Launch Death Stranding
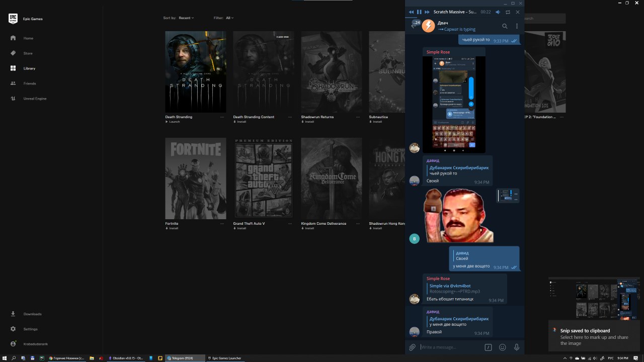This screenshot has width=644, height=362. (x=173, y=122)
